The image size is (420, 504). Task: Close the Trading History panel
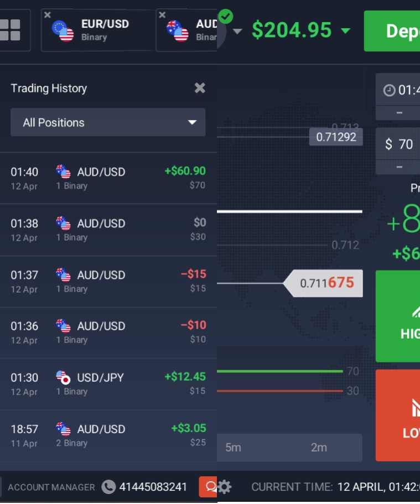click(x=200, y=88)
